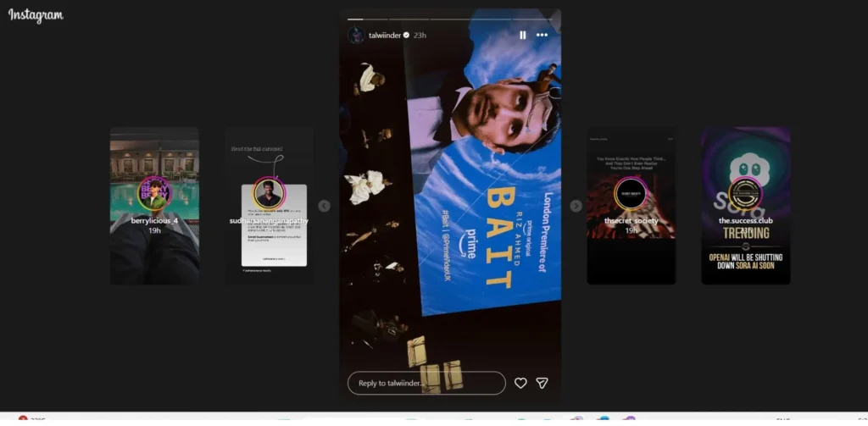Image resolution: width=868 pixels, height=426 pixels.
Task: Advance to next story with right arrow
Action: [x=576, y=206]
